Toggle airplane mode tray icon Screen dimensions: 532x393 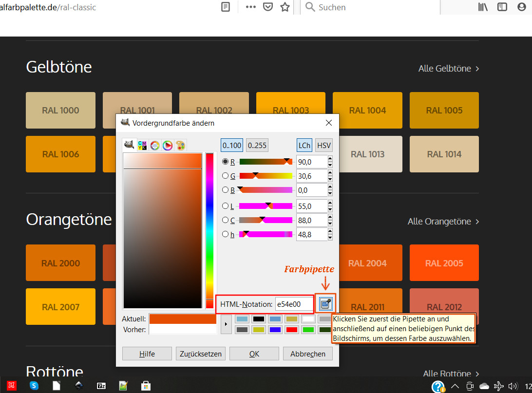point(498,386)
